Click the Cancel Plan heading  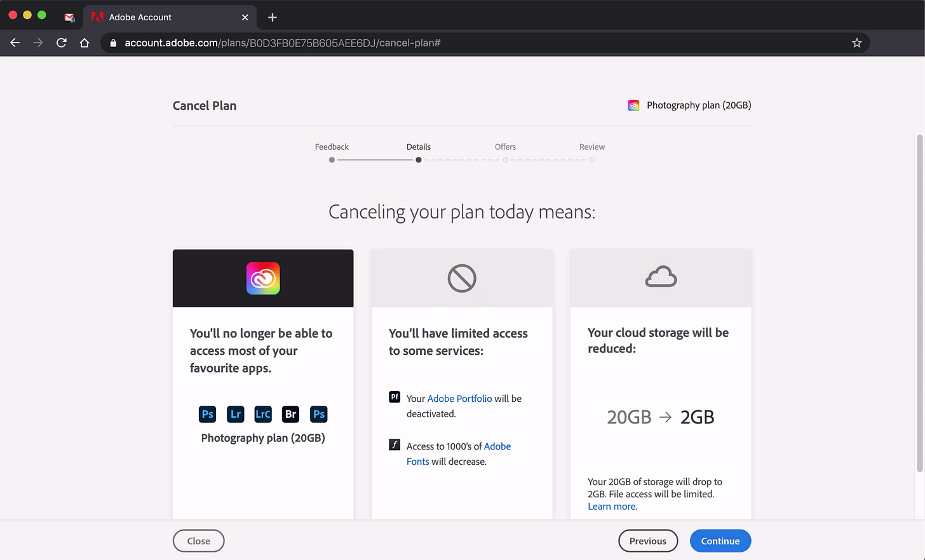[x=205, y=106]
